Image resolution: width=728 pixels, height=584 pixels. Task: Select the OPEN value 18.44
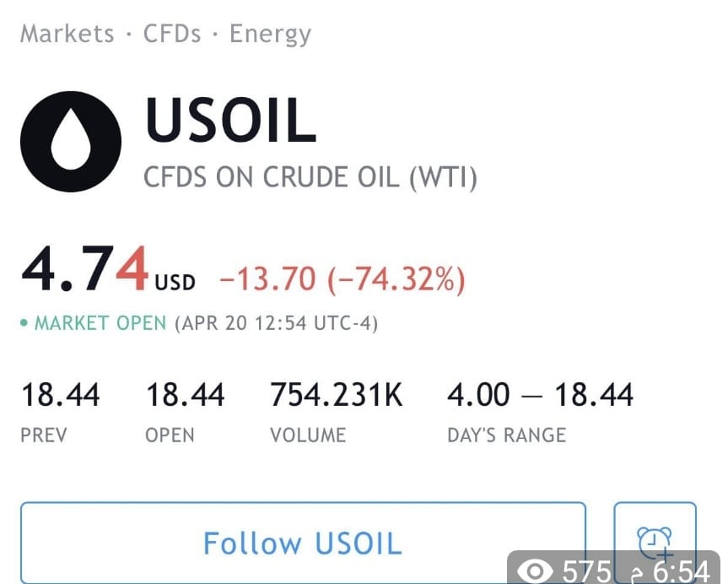186,395
